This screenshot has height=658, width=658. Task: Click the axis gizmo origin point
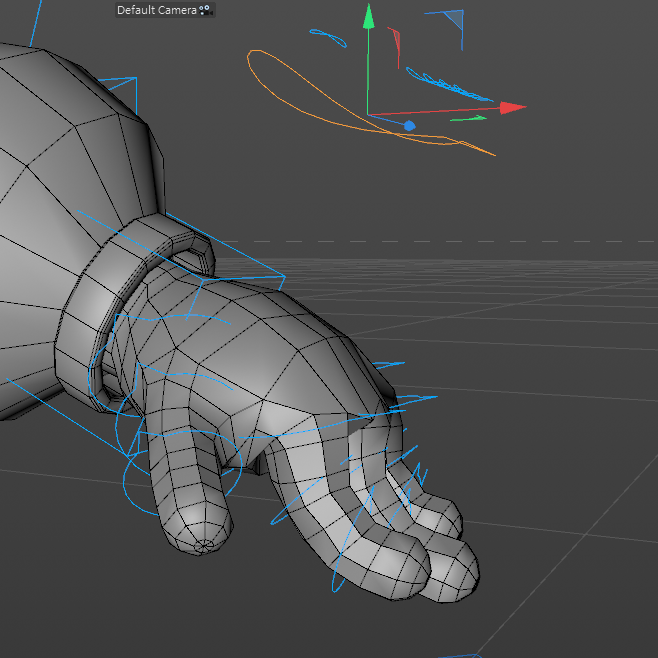[x=369, y=115]
